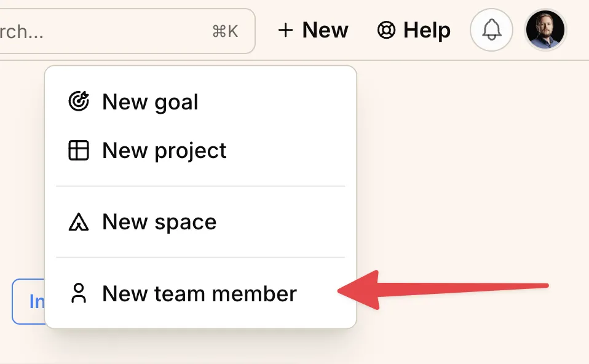589x364 pixels.
Task: Select New space in the dropdown menu
Action: click(159, 222)
